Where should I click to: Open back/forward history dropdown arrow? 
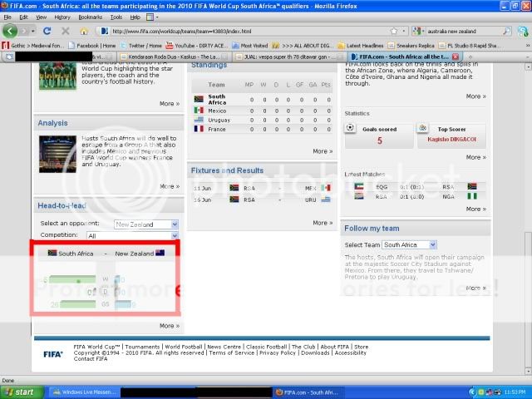coord(33,32)
